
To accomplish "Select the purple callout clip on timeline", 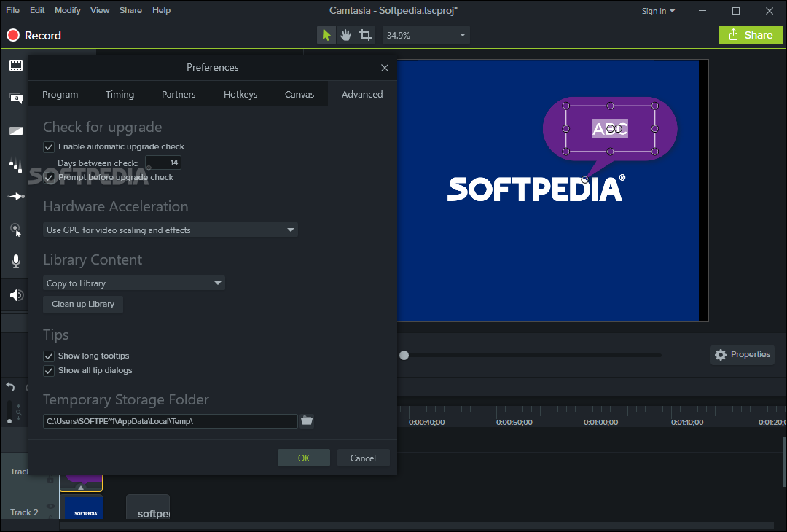I will click(x=82, y=483).
